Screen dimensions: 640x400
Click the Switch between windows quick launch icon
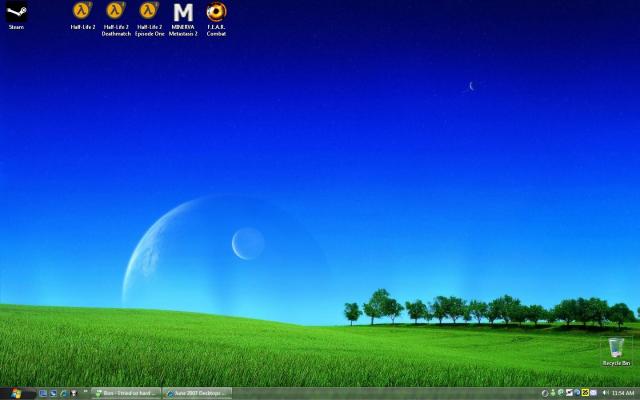tap(53, 393)
